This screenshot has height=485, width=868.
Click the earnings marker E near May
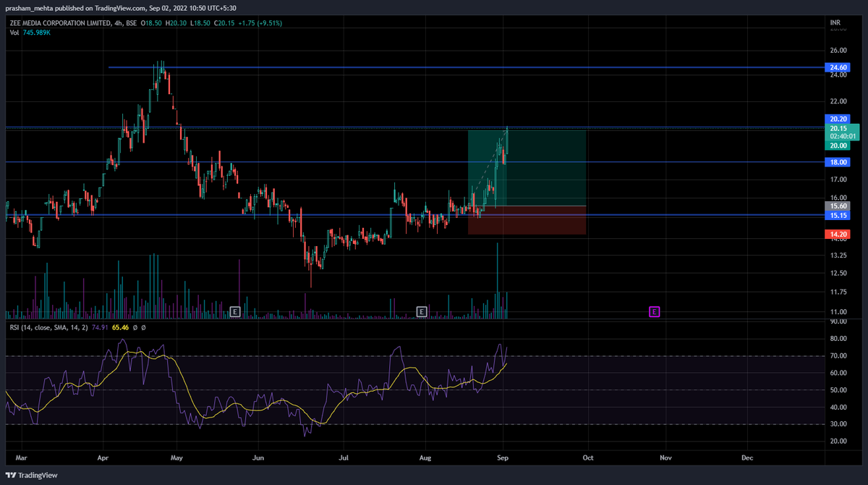pyautogui.click(x=234, y=311)
